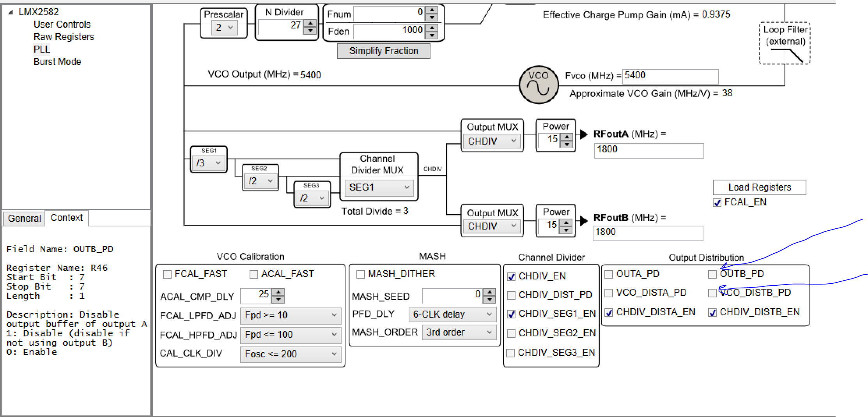The image size is (868, 417).
Task: Select PLL in the tree
Action: [x=42, y=49]
